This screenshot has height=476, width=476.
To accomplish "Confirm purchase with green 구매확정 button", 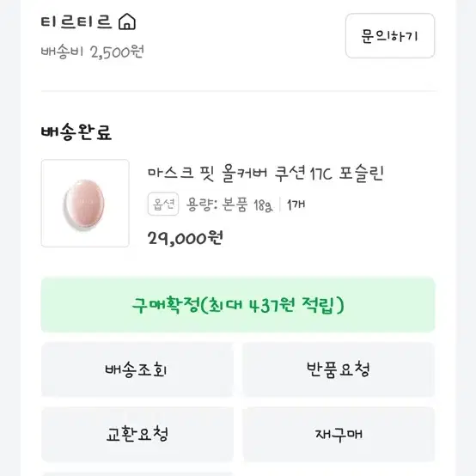I will coord(238,305).
